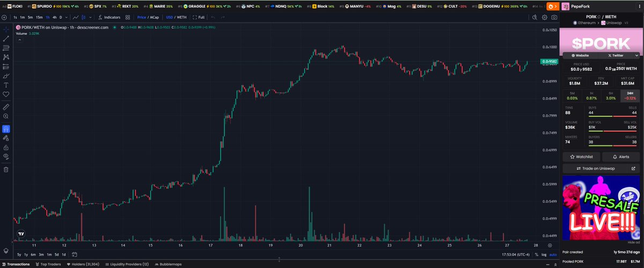Select the 5M stats period

pos(572,96)
